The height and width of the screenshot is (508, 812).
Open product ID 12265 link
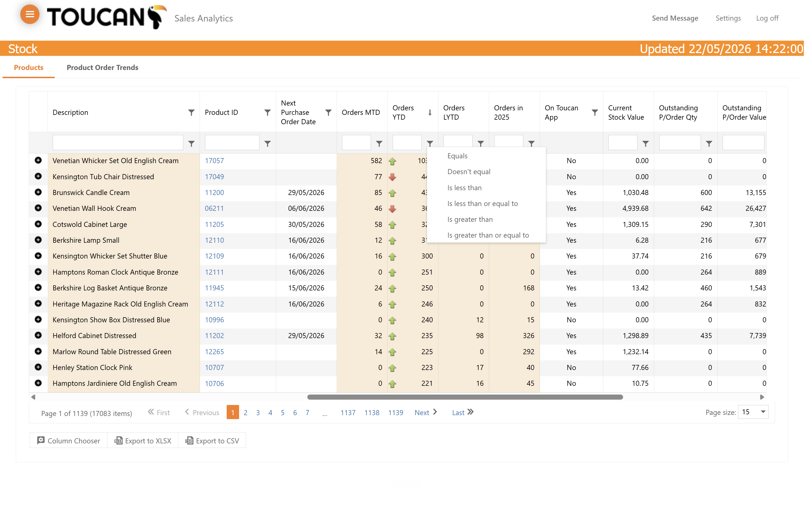[214, 352]
